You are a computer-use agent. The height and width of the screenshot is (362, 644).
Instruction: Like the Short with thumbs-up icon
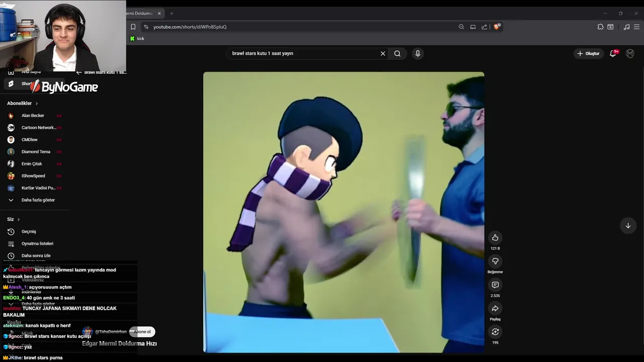click(495, 237)
